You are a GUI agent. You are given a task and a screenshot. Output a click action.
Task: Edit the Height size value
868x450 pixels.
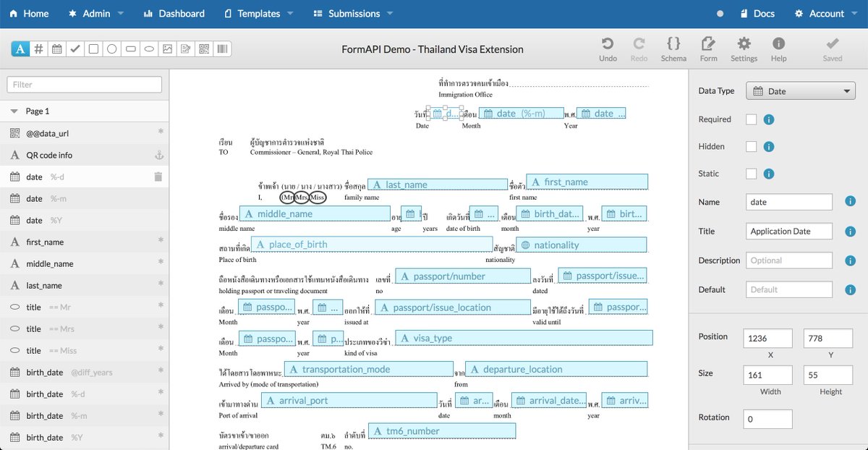[x=827, y=374]
